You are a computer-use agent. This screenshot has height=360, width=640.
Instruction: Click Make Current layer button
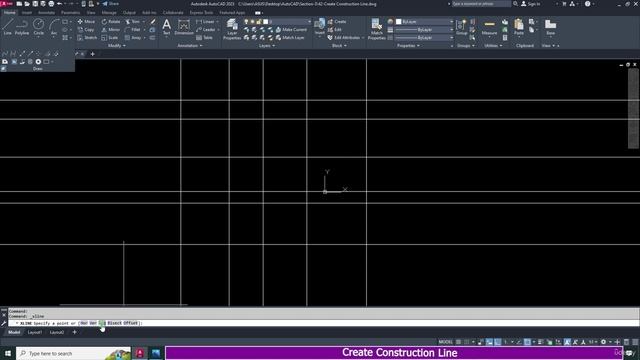pyautogui.click(x=291, y=30)
